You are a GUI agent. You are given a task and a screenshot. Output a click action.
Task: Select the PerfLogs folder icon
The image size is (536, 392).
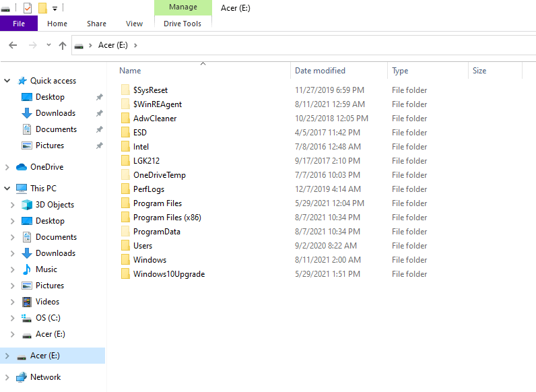(x=125, y=189)
